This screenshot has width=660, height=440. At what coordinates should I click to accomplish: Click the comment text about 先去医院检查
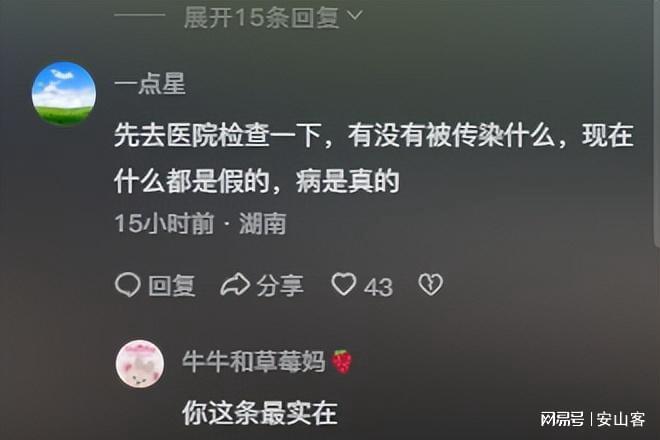(374, 159)
